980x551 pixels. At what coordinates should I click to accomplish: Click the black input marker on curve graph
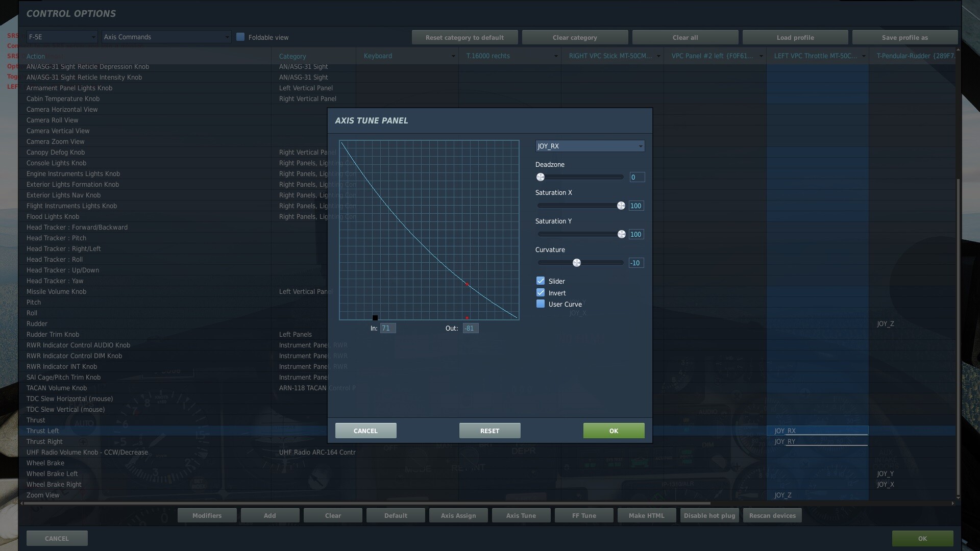click(375, 318)
